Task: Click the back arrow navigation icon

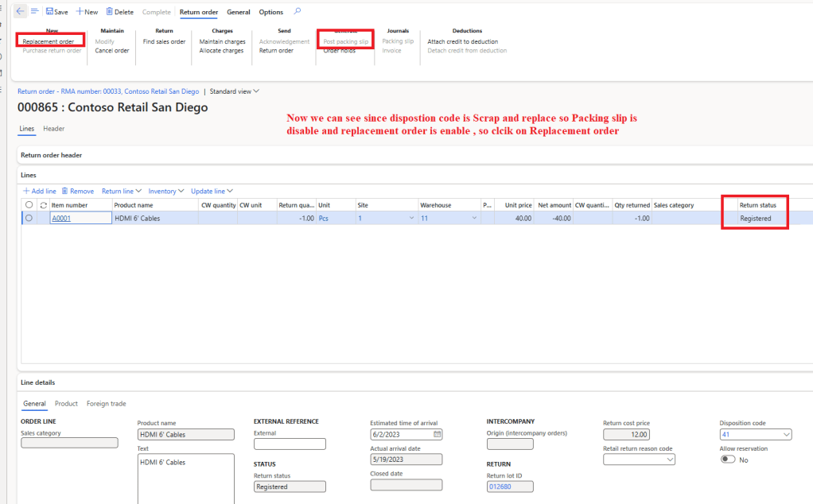Action: pos(20,12)
